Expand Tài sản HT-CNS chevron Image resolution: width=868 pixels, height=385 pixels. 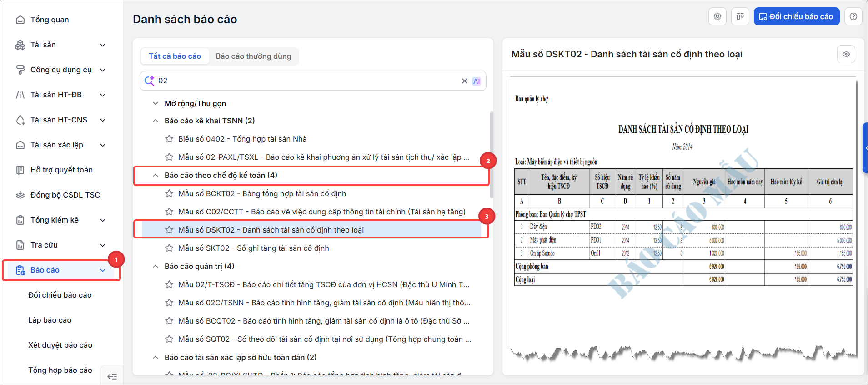coord(103,120)
